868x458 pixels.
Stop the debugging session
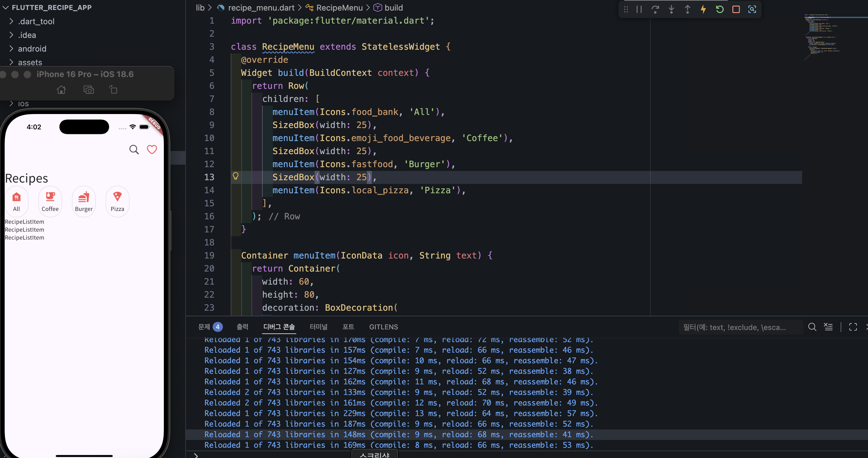736,9
